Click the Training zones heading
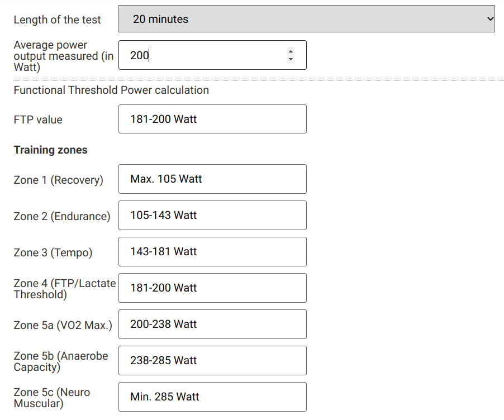The image size is (504, 420). point(50,150)
